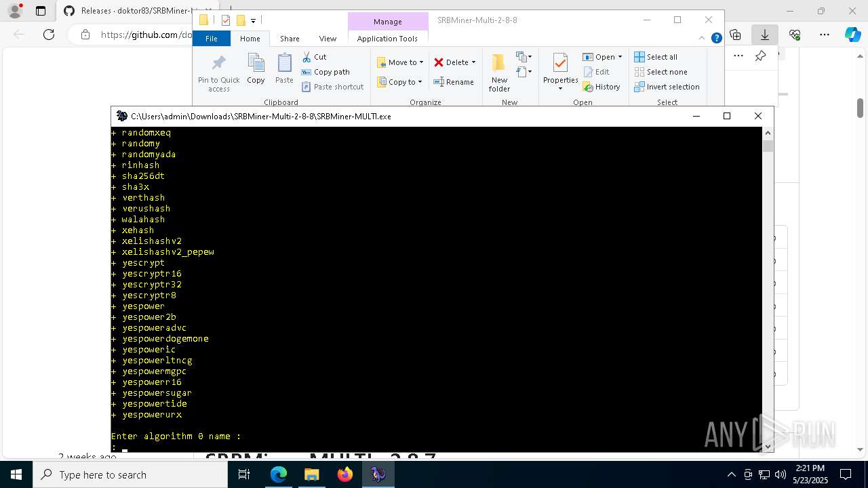This screenshot has width=868, height=488.
Task: Expand the Open dropdown in ribbon
Action: click(620, 57)
